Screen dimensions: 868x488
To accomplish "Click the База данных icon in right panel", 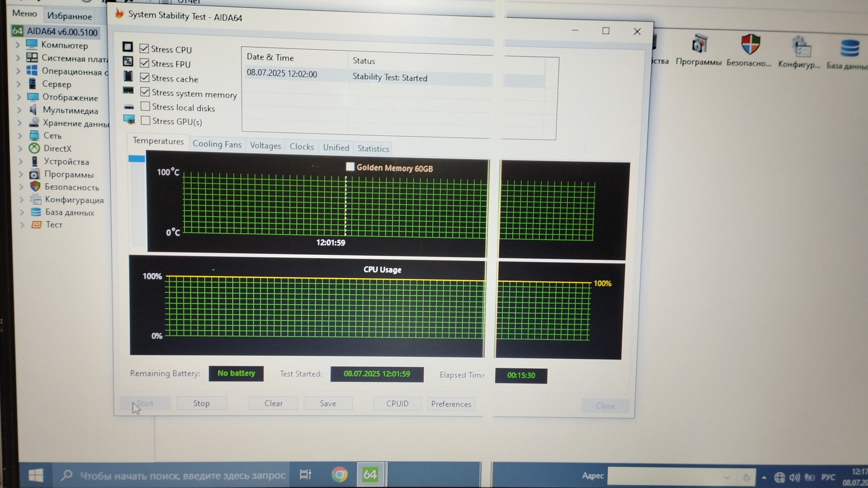I will pos(849,48).
